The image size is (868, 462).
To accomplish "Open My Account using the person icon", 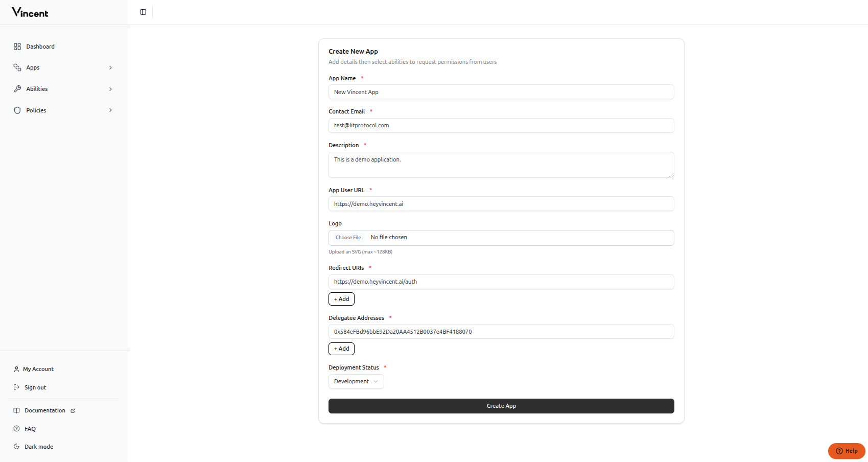I will coord(17,368).
